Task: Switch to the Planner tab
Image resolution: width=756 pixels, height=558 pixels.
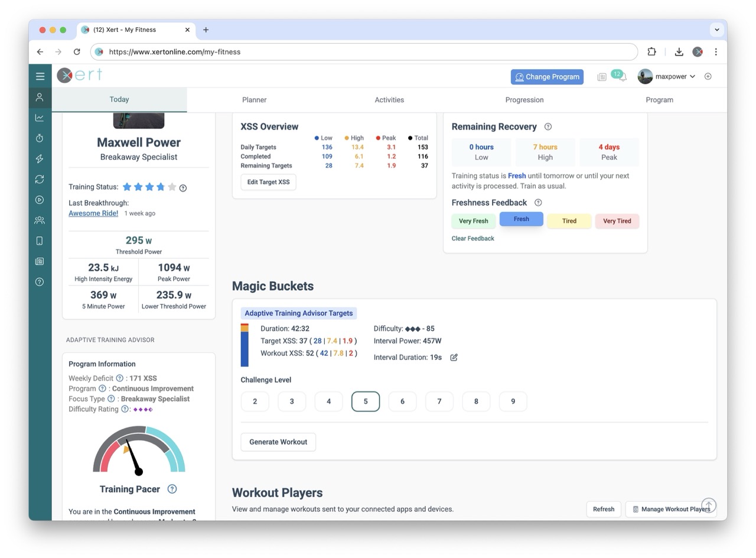Action: click(254, 100)
